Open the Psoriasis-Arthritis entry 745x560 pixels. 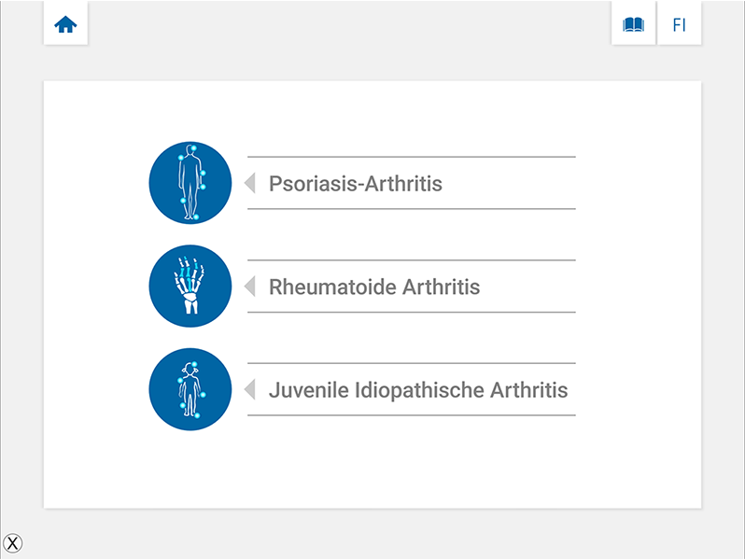[x=412, y=183]
